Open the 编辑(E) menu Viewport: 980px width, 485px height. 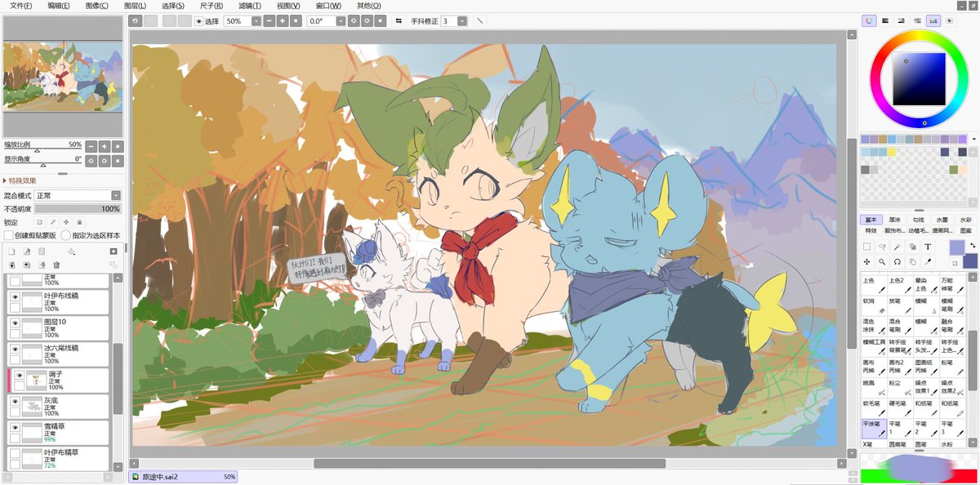tap(59, 6)
